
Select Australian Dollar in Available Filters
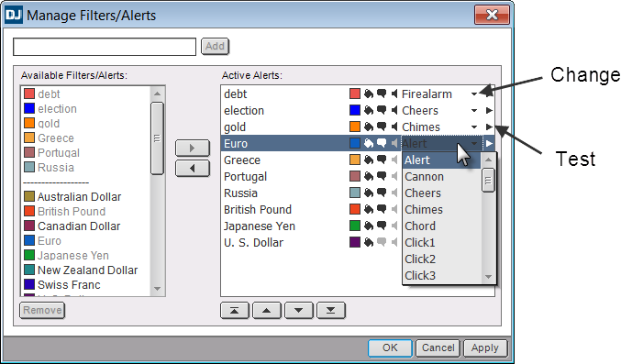click(79, 197)
